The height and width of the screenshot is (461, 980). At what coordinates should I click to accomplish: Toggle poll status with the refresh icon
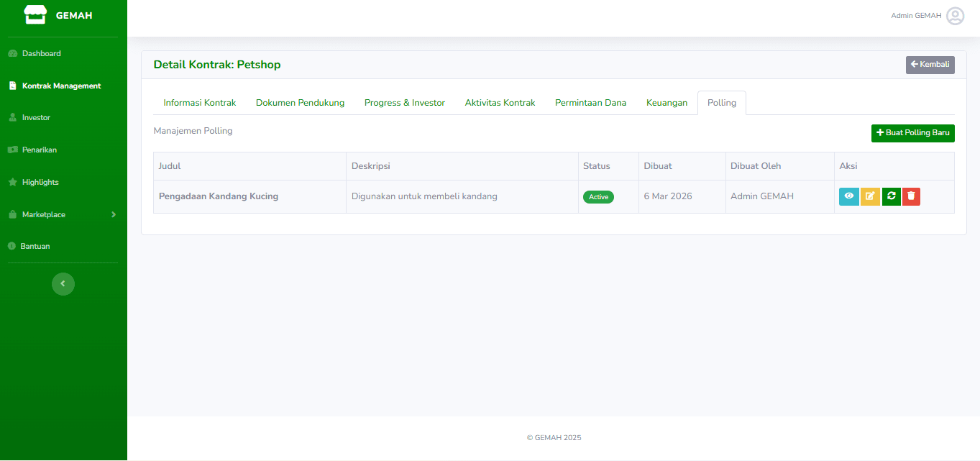click(x=892, y=196)
